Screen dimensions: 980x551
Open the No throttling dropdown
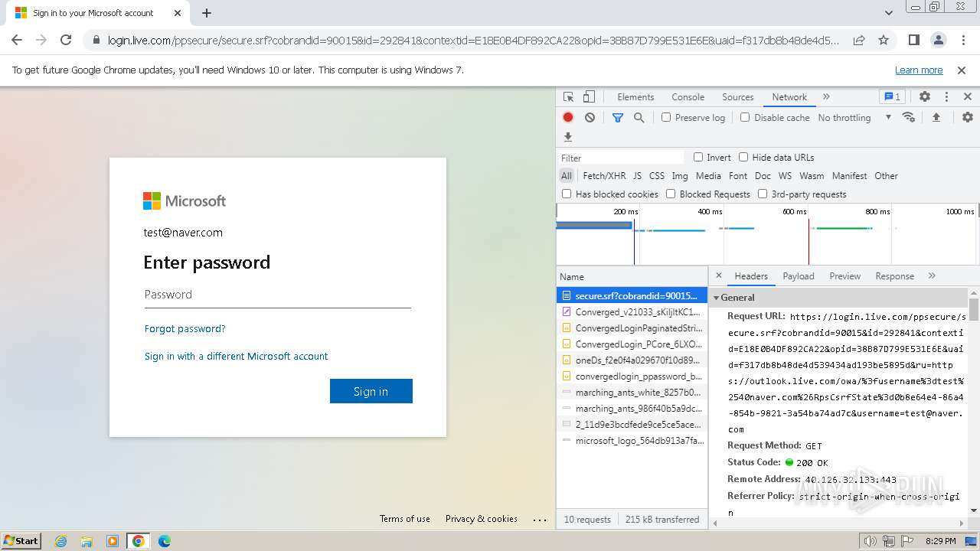(x=854, y=117)
